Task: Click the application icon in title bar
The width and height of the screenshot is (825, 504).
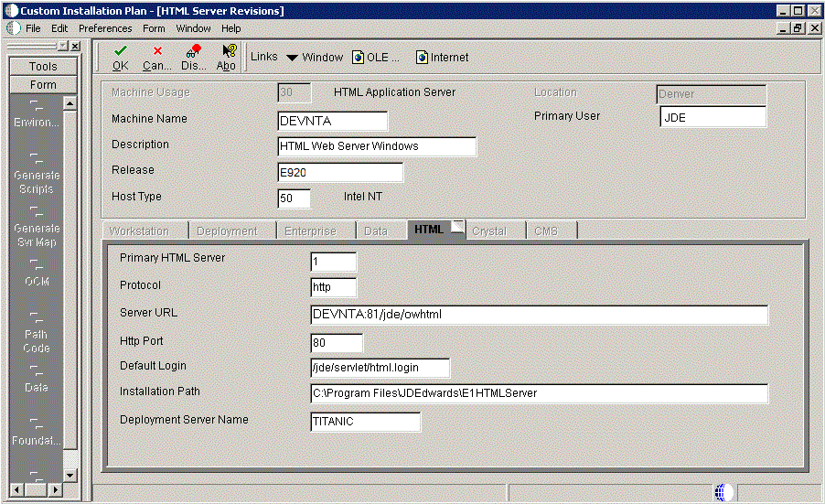Action: [x=11, y=11]
